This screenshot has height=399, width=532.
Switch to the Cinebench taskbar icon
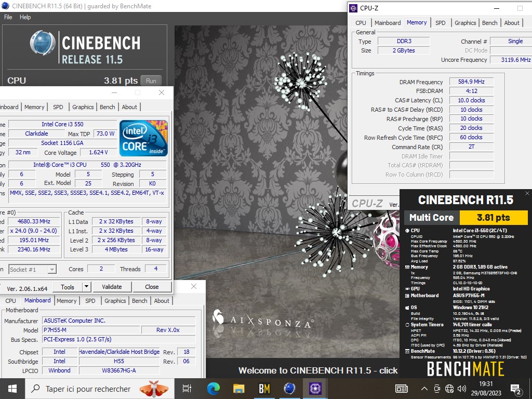289,389
